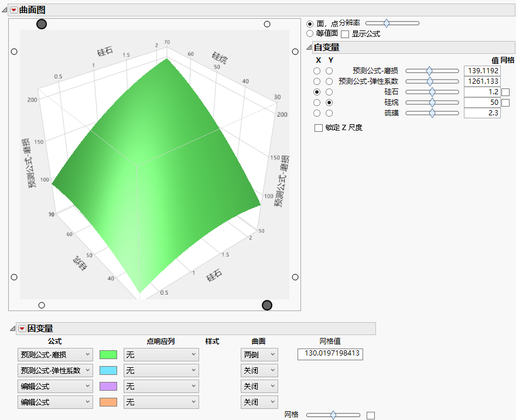Select the X radio button for 硫磺
Screen dimensions: 516x420
coord(317,112)
